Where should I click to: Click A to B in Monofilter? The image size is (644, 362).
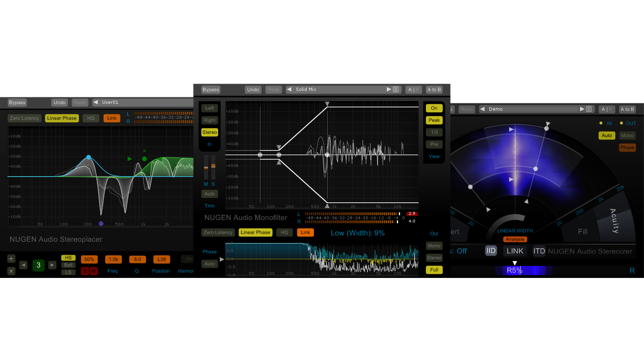tap(434, 90)
